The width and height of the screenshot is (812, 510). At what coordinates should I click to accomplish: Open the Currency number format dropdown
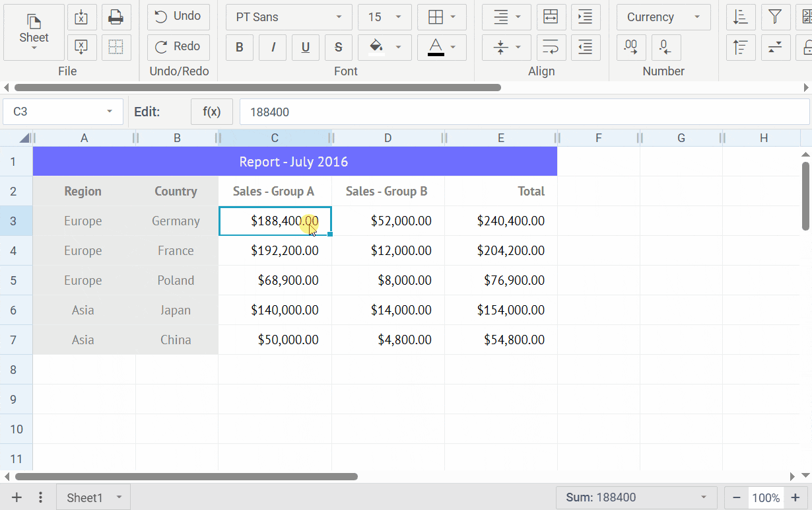coord(663,17)
